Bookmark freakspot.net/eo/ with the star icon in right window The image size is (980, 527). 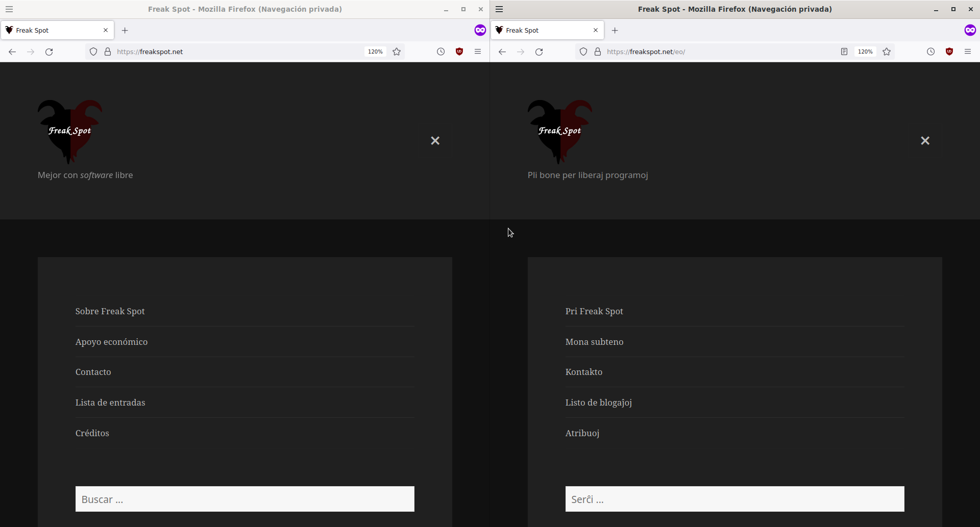click(x=887, y=52)
